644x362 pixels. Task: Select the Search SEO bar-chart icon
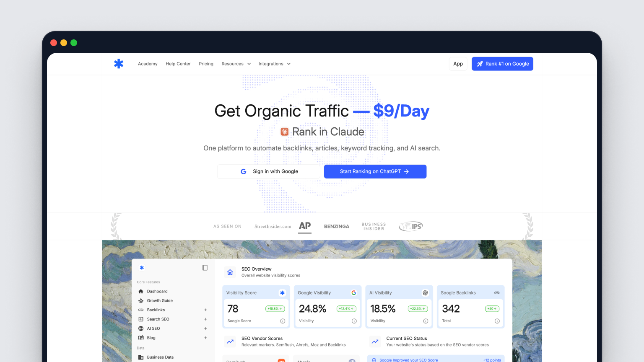(141, 319)
